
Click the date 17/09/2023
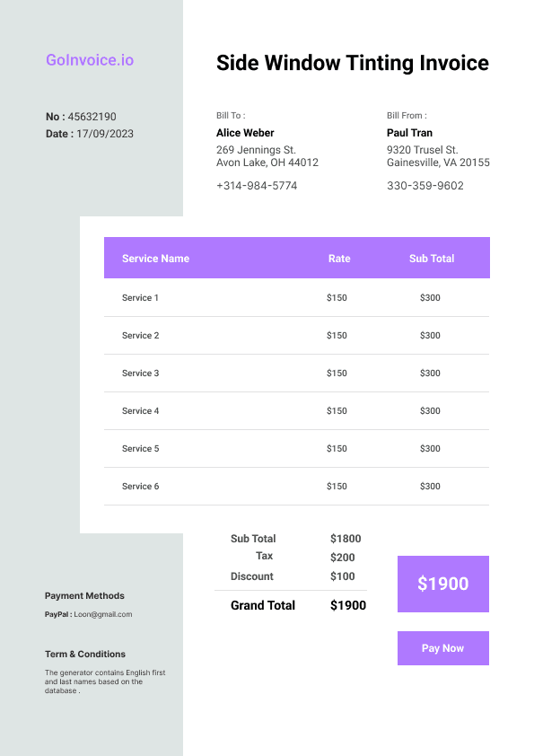[x=105, y=134]
